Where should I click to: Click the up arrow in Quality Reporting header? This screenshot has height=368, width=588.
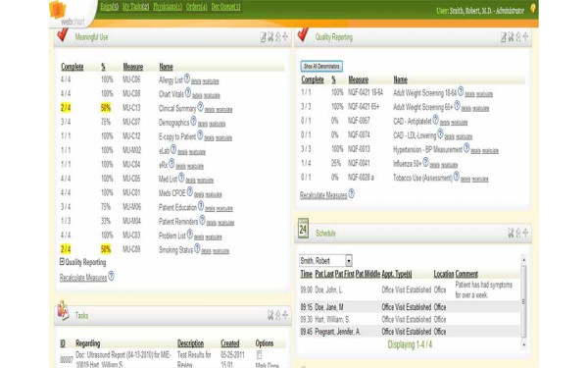(x=518, y=37)
